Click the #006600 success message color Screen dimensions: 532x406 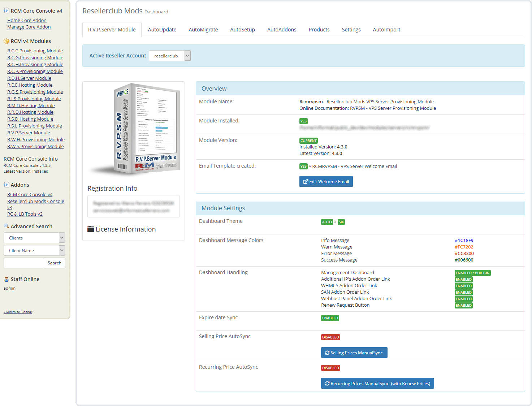pyautogui.click(x=464, y=260)
